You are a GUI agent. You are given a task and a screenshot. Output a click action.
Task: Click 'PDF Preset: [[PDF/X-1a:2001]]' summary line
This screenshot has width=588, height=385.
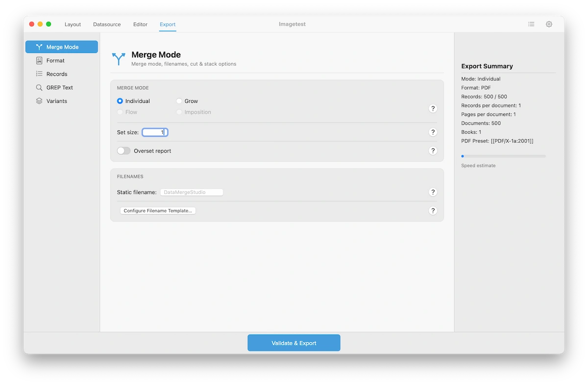click(497, 141)
